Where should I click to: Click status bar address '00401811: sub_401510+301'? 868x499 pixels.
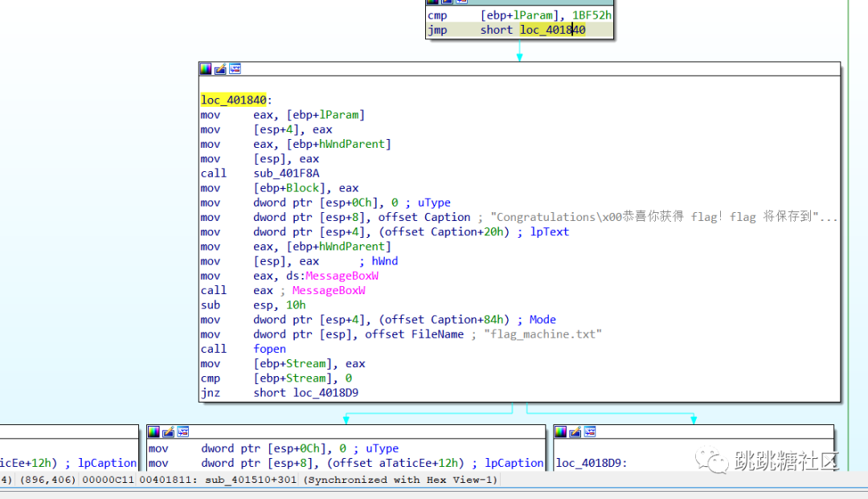(x=218, y=480)
